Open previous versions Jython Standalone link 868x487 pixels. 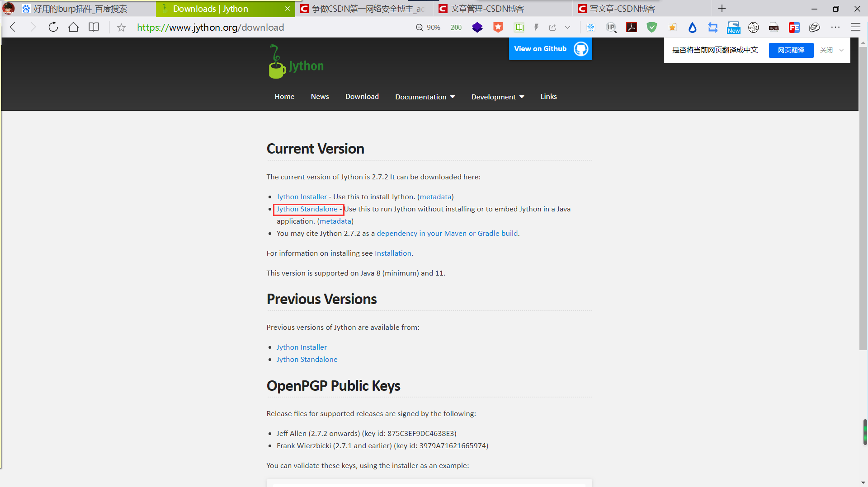[307, 360]
